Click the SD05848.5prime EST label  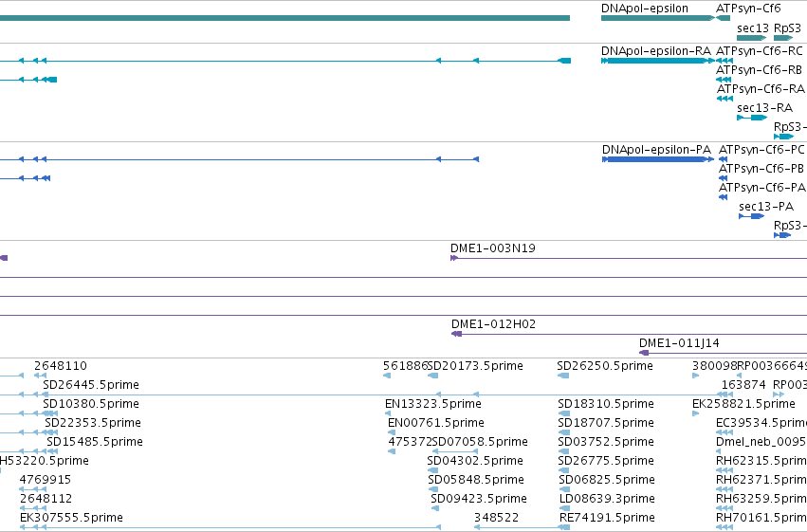(x=476, y=480)
